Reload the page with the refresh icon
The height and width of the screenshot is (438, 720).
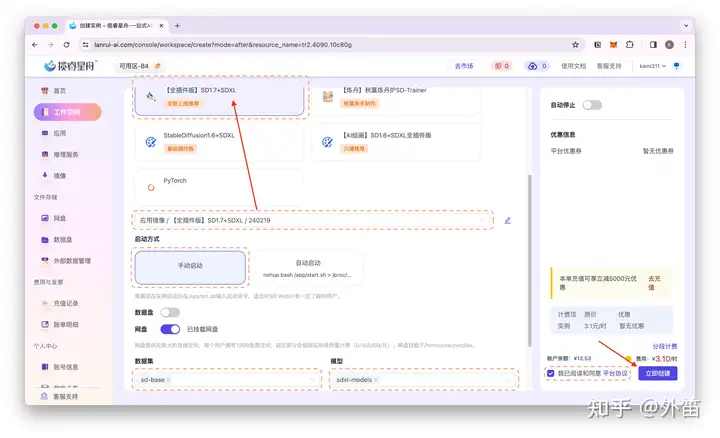tap(67, 45)
